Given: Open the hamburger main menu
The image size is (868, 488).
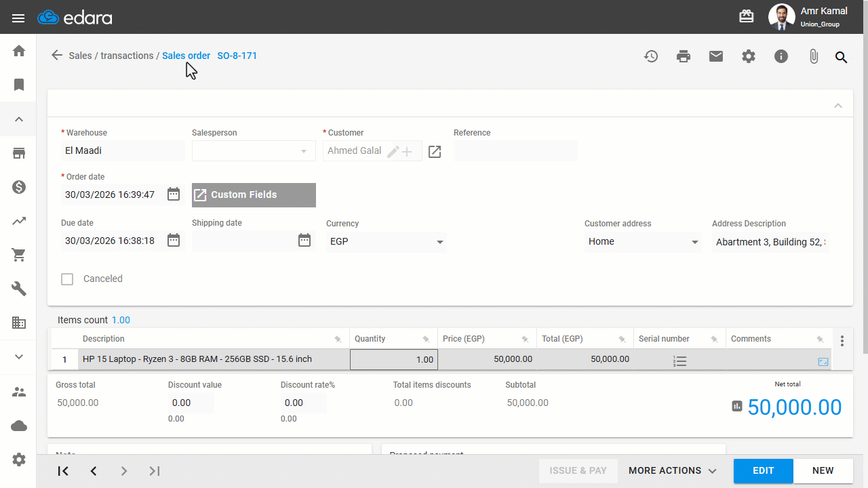Looking at the screenshot, I should 18,18.
